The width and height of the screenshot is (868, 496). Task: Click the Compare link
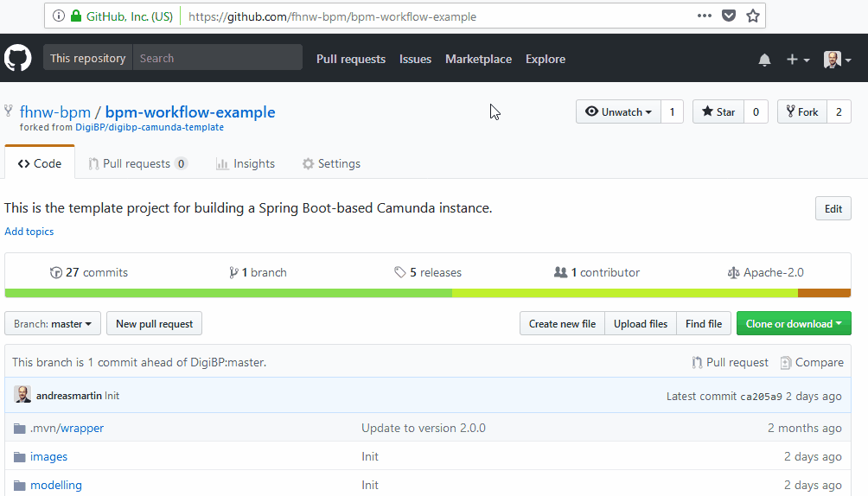point(812,363)
